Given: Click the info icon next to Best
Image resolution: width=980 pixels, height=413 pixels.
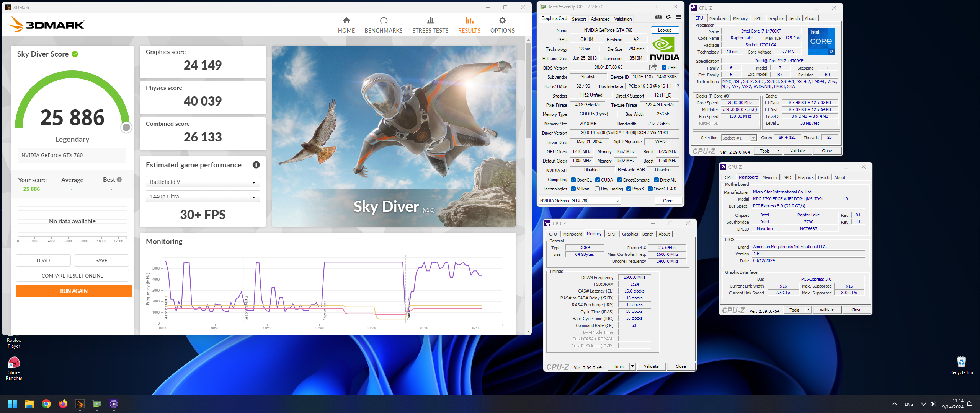Looking at the screenshot, I should point(119,179).
